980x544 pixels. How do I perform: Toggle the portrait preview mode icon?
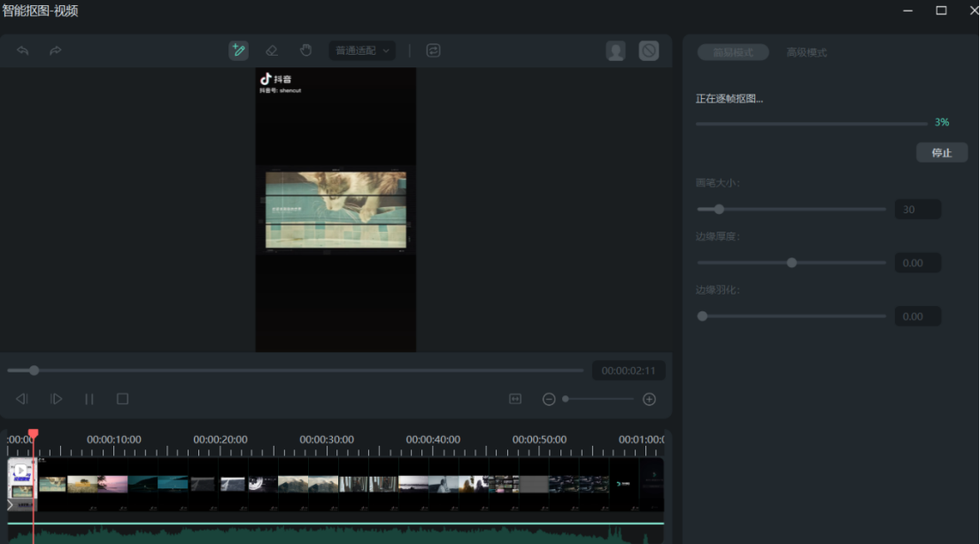[615, 51]
